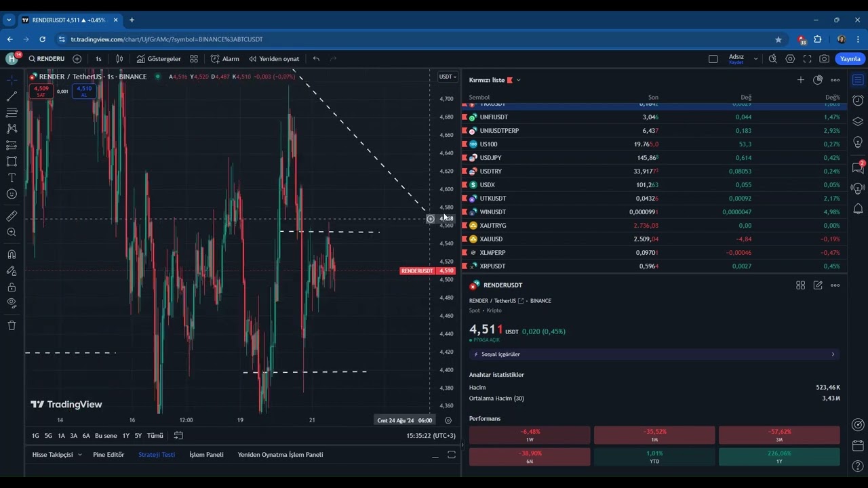Open symbol details grid view icon

click(800, 285)
